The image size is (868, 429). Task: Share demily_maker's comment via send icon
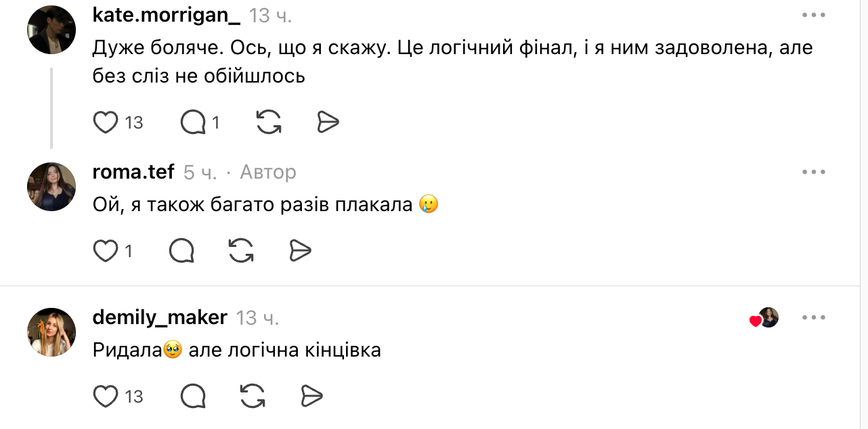(x=311, y=396)
